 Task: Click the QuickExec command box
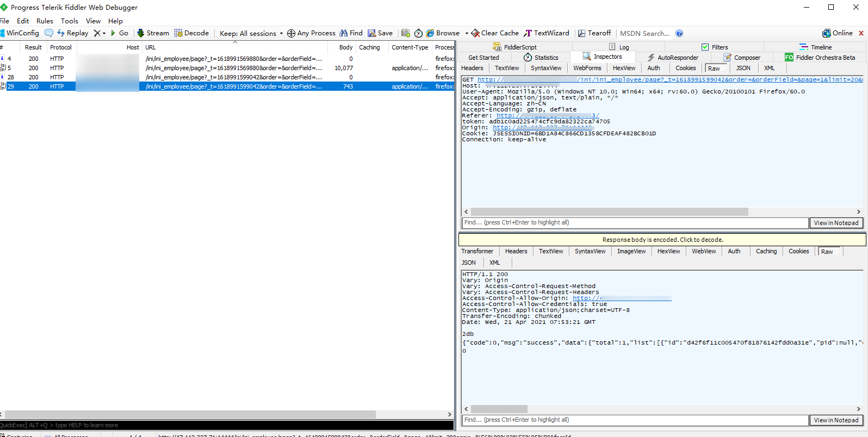227,426
